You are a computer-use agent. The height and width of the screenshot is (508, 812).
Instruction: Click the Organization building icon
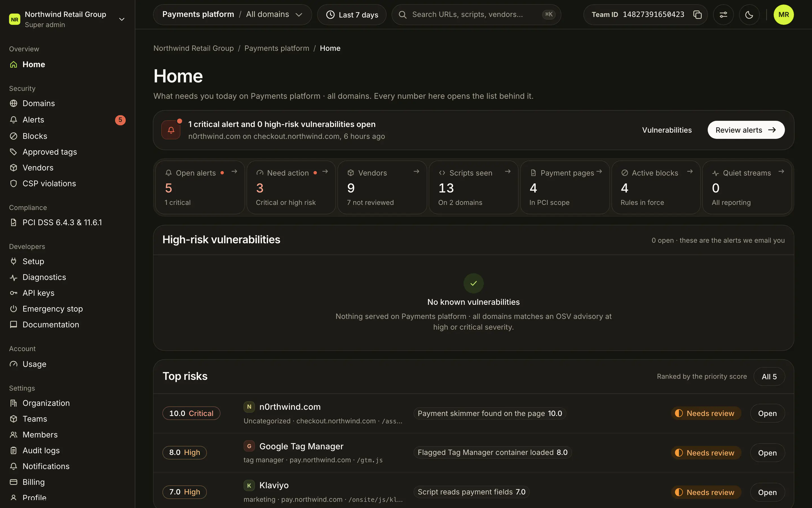14,403
